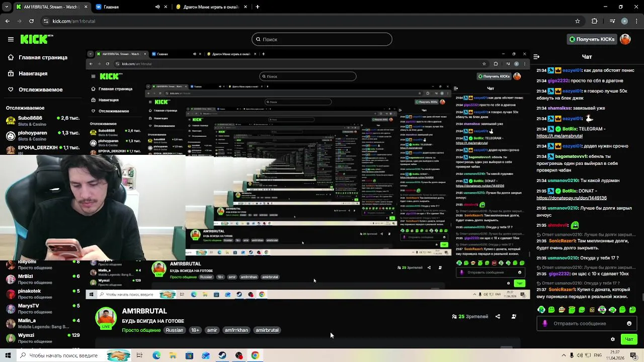Screen dimensions: 644x362
Task: Launch Steam from the taskbar
Action: (x=222, y=355)
